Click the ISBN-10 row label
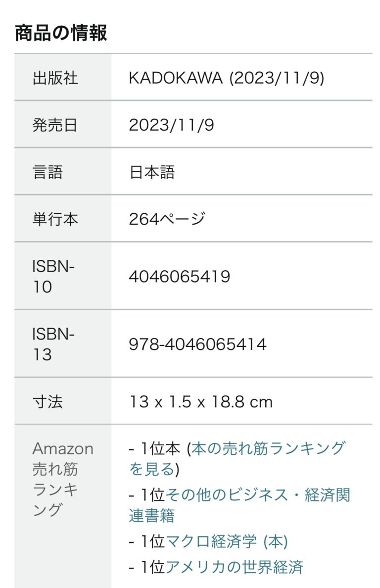 [53, 277]
